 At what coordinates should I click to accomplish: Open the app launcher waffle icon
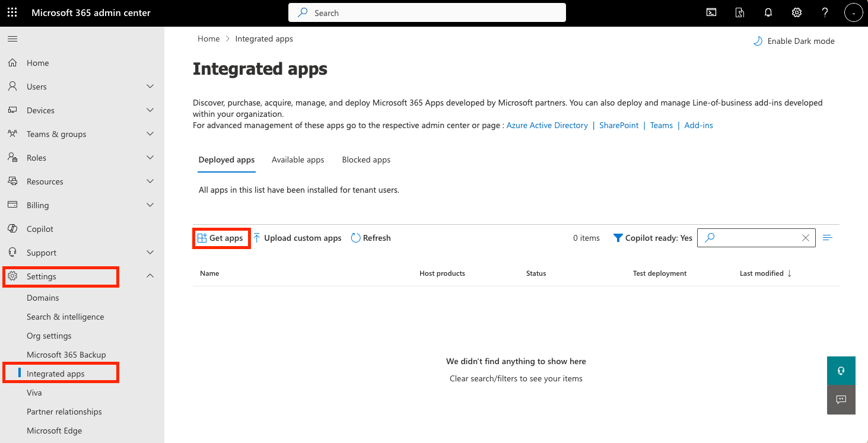click(12, 12)
